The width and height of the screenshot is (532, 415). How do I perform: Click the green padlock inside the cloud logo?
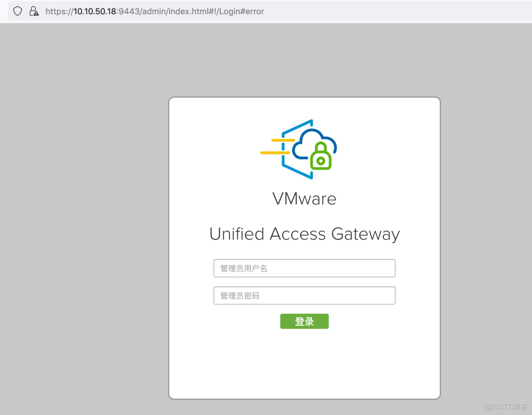320,155
